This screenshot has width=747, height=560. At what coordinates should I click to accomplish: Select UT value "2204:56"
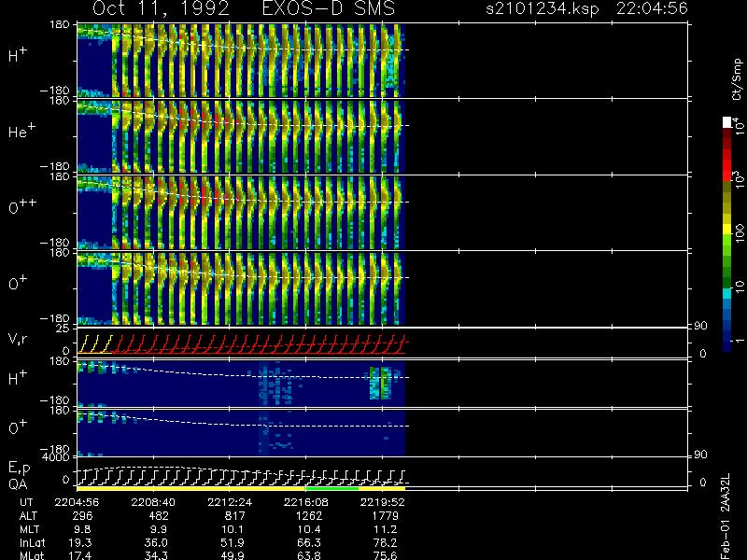(x=77, y=502)
